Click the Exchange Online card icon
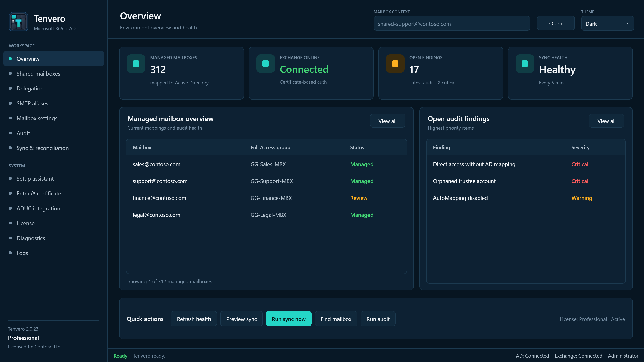The image size is (644, 362). pos(265,64)
